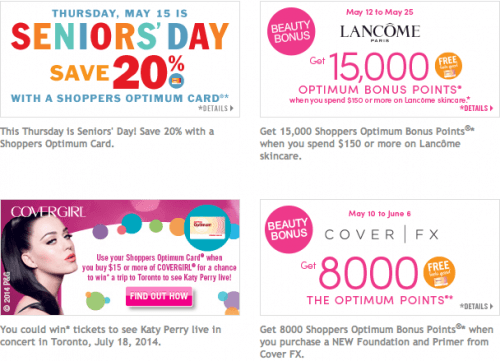Click the orange FREE badge beside 15,000
This screenshot has width=500, height=361.
448,66
